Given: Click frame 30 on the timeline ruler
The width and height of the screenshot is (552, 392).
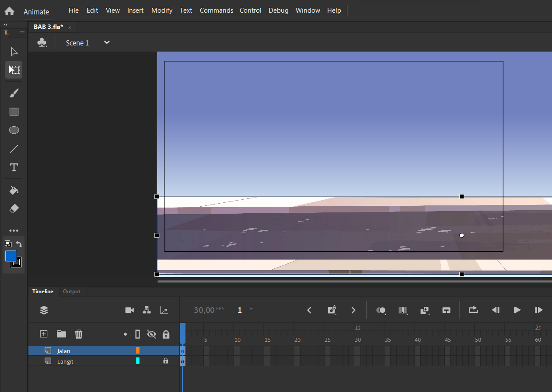Looking at the screenshot, I should [357, 340].
